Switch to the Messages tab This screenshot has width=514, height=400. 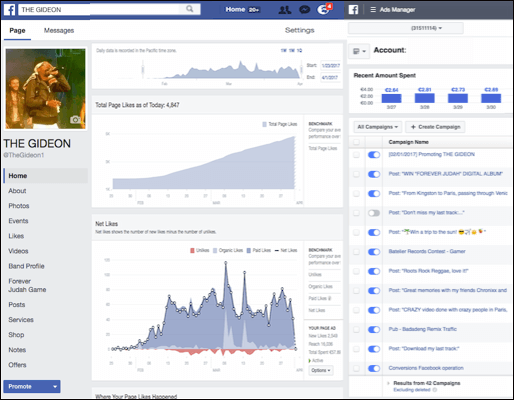point(59,30)
